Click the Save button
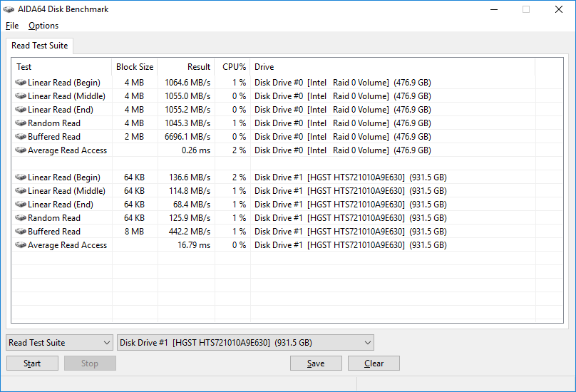This screenshot has width=576, height=392. (x=316, y=363)
